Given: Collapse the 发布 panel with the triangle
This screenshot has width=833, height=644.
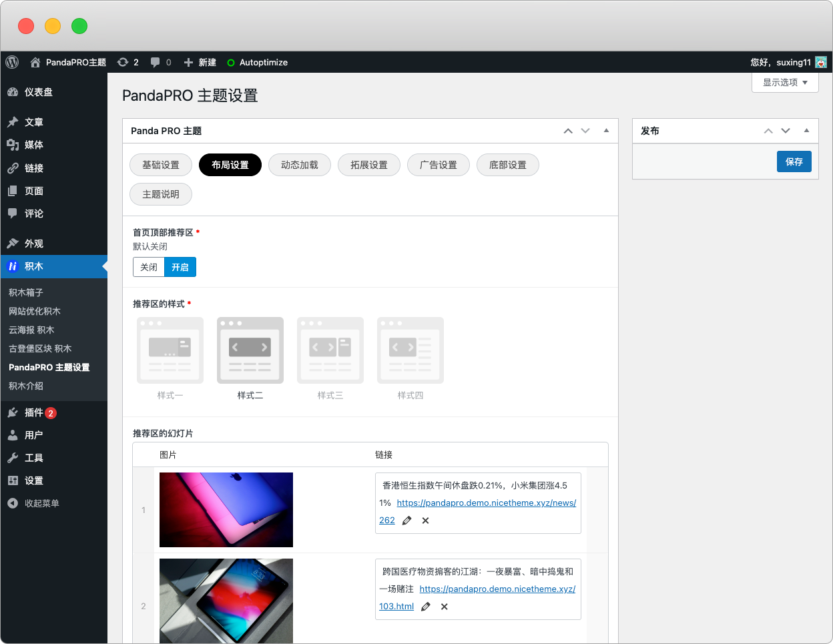Looking at the screenshot, I should pos(806,131).
